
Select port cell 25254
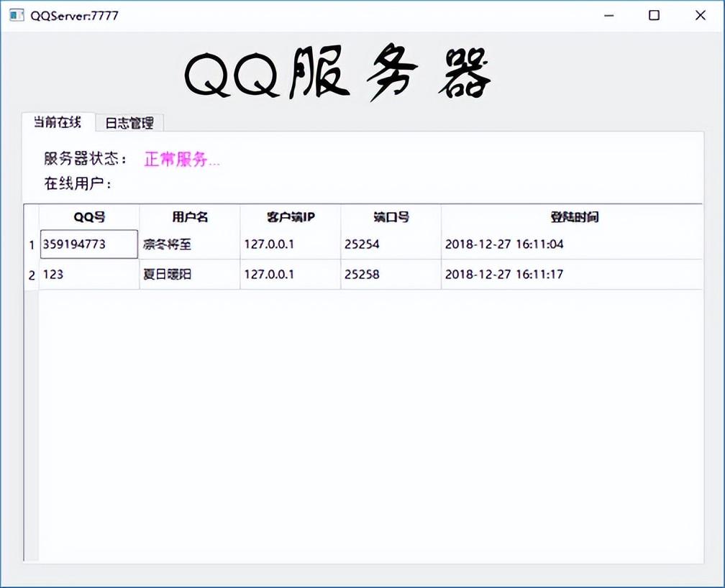[x=391, y=244]
